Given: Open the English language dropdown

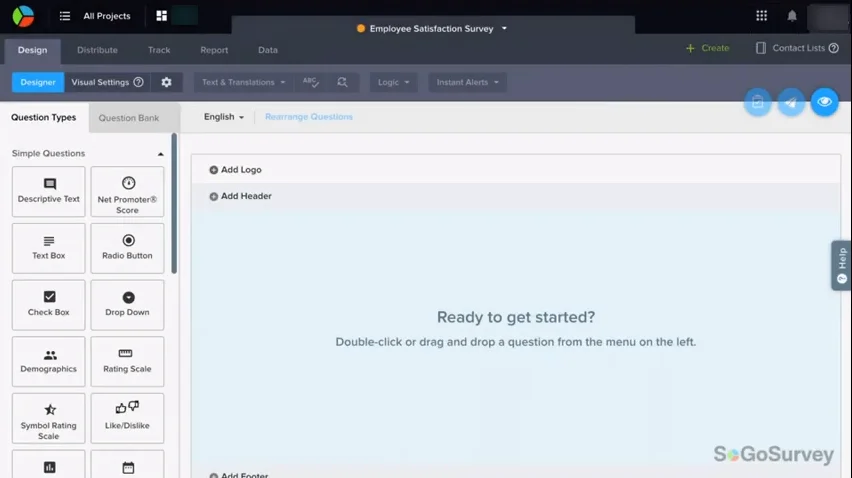Looking at the screenshot, I should [x=224, y=117].
